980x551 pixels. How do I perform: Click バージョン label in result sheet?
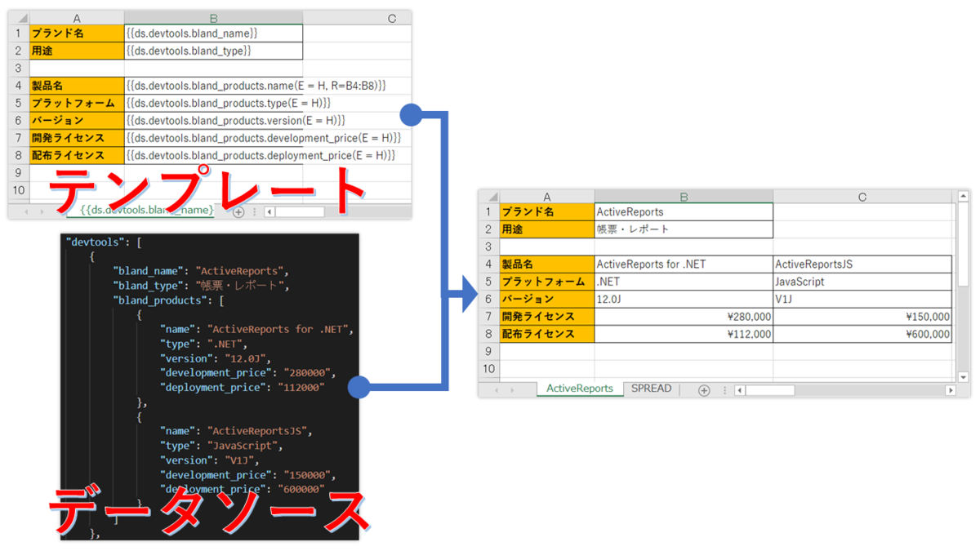click(546, 299)
